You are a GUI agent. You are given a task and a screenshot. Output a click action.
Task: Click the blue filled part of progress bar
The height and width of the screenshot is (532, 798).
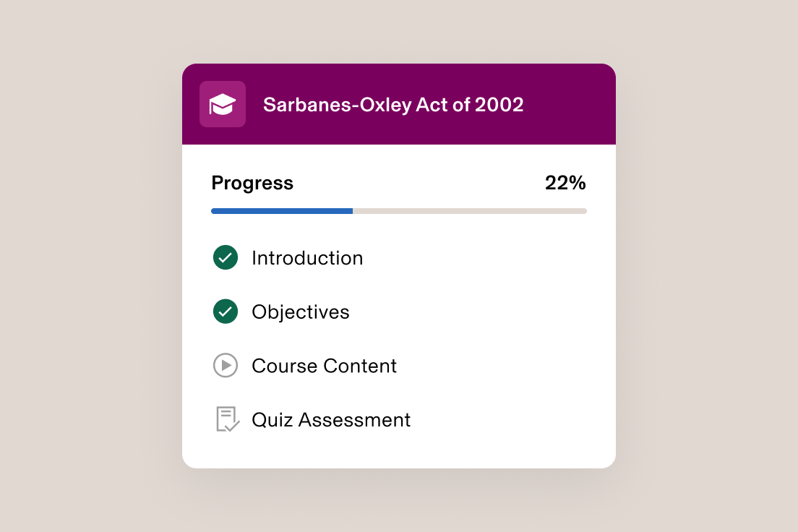tap(282, 211)
